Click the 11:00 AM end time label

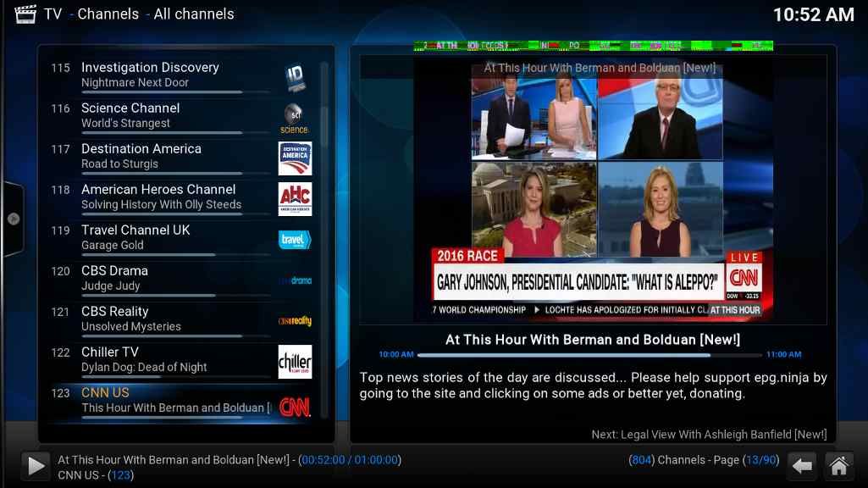coord(784,354)
